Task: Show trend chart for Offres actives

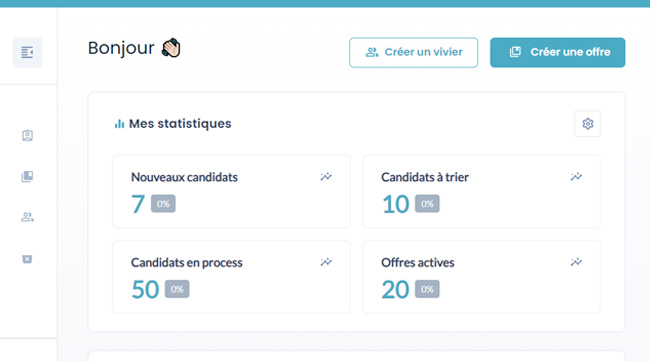Action: 576,262
